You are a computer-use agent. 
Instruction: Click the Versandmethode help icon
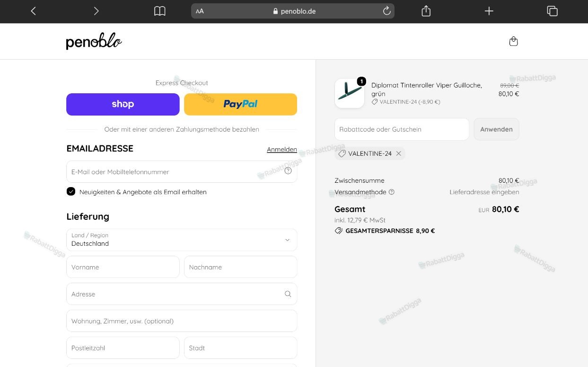point(391,192)
